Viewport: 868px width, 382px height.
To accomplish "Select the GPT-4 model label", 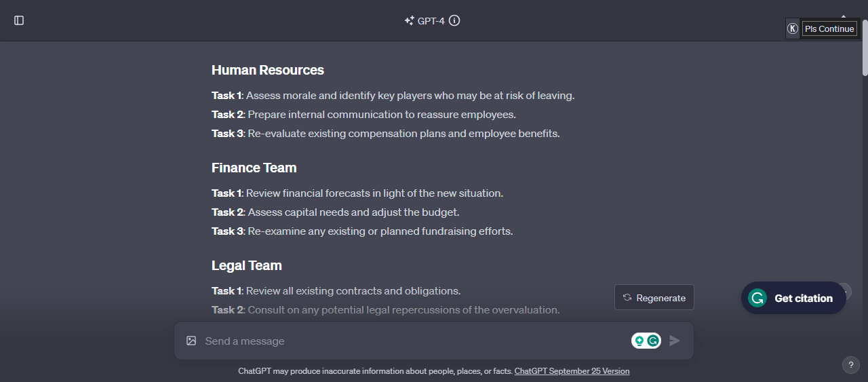I will point(431,20).
